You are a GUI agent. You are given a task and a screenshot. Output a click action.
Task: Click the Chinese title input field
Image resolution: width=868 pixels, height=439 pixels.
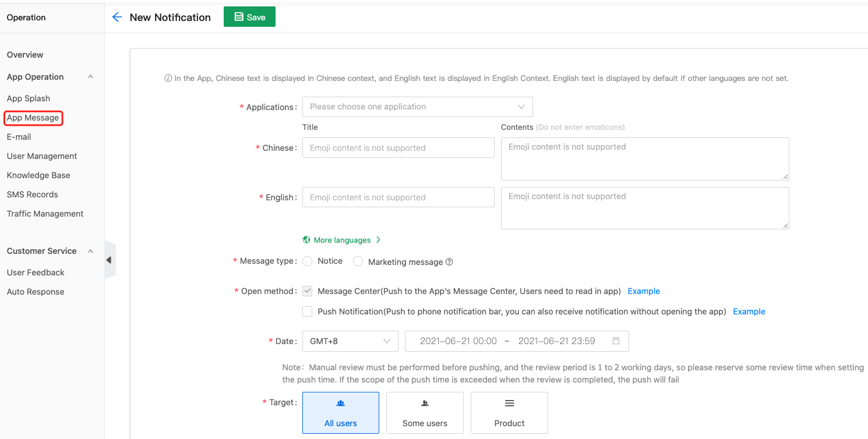click(x=398, y=147)
